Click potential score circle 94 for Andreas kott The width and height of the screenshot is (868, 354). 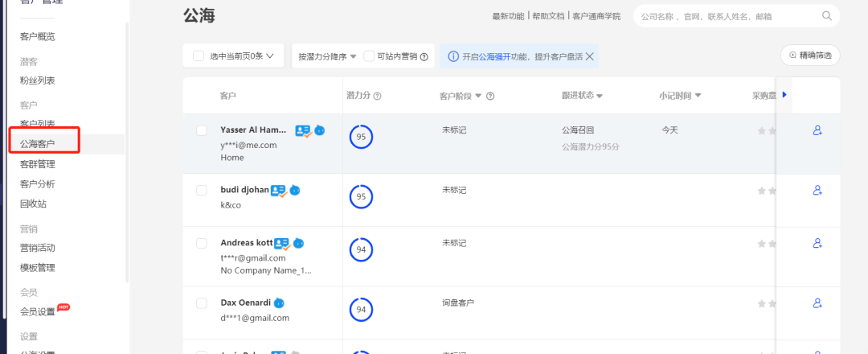click(361, 250)
